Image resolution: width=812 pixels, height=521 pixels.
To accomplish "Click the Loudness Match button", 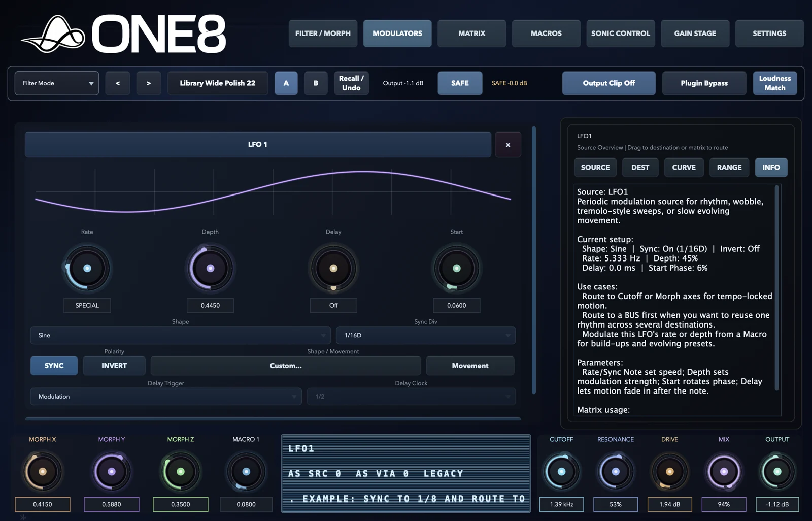I will [775, 83].
